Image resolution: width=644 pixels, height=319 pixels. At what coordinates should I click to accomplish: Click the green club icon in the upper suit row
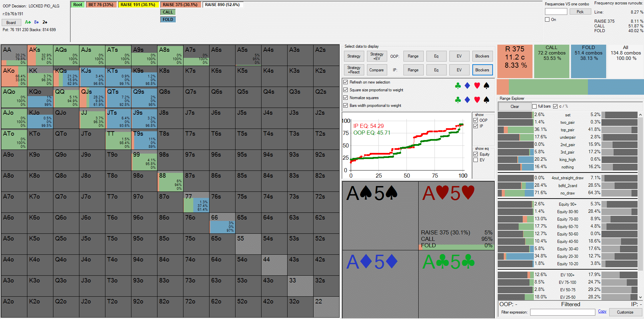click(458, 86)
